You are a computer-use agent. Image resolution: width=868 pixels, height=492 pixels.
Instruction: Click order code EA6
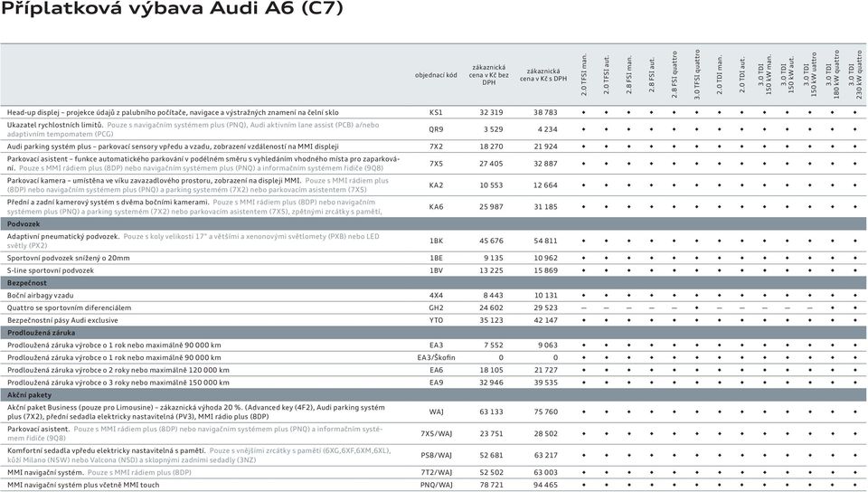point(436,370)
